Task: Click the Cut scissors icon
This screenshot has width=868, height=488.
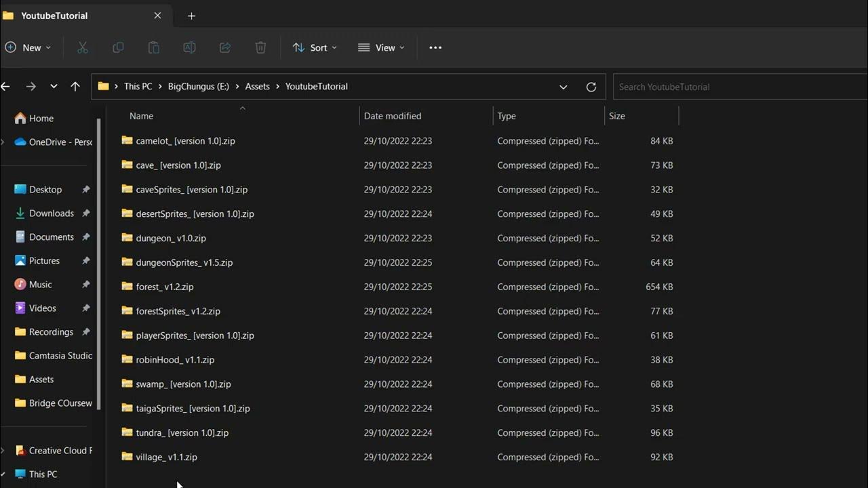Action: tap(83, 47)
